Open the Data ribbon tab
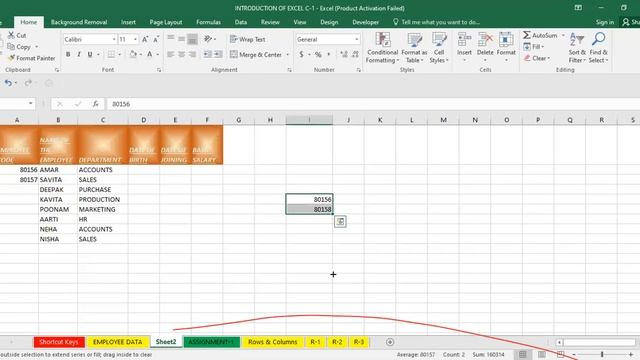 (x=241, y=22)
